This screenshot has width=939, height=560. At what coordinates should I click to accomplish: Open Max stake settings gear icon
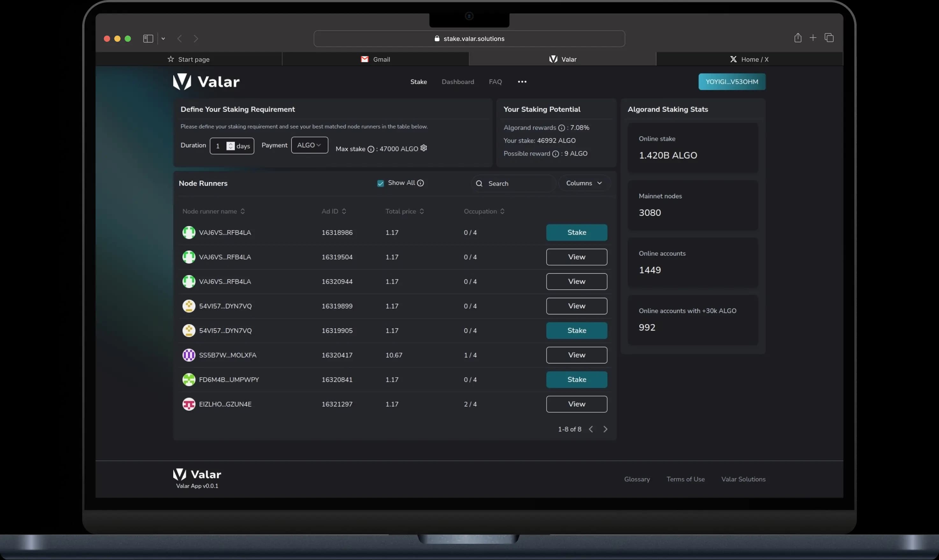424,148
